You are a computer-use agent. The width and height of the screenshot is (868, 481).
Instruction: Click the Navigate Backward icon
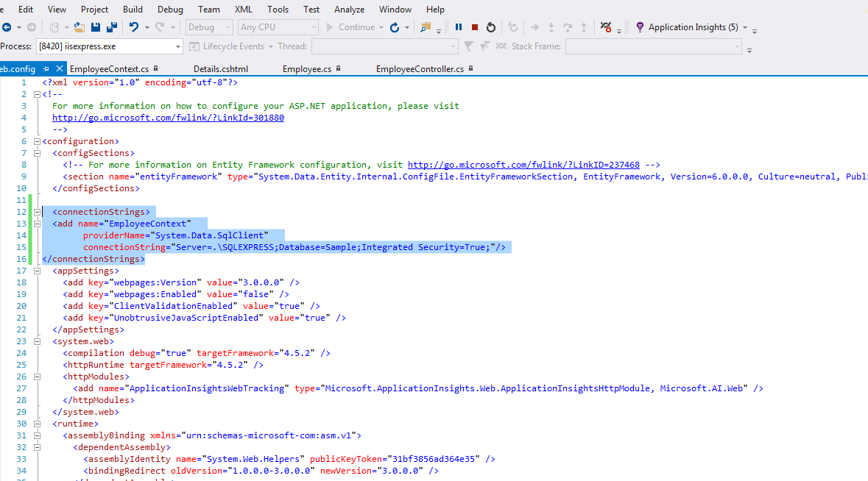7,27
